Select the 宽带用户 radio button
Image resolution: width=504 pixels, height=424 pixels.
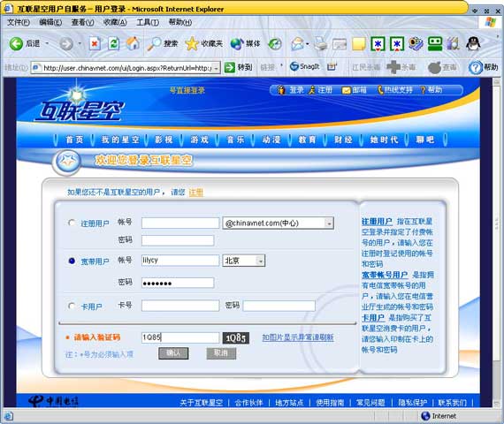(x=72, y=261)
